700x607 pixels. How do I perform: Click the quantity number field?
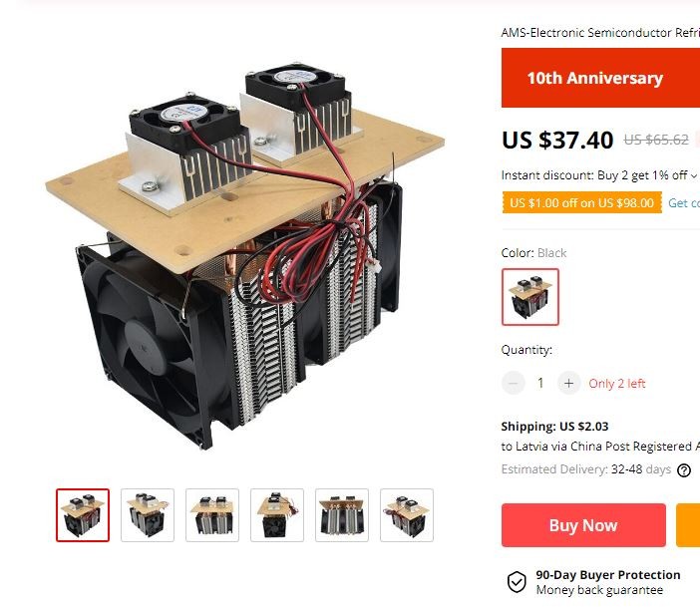coord(541,383)
